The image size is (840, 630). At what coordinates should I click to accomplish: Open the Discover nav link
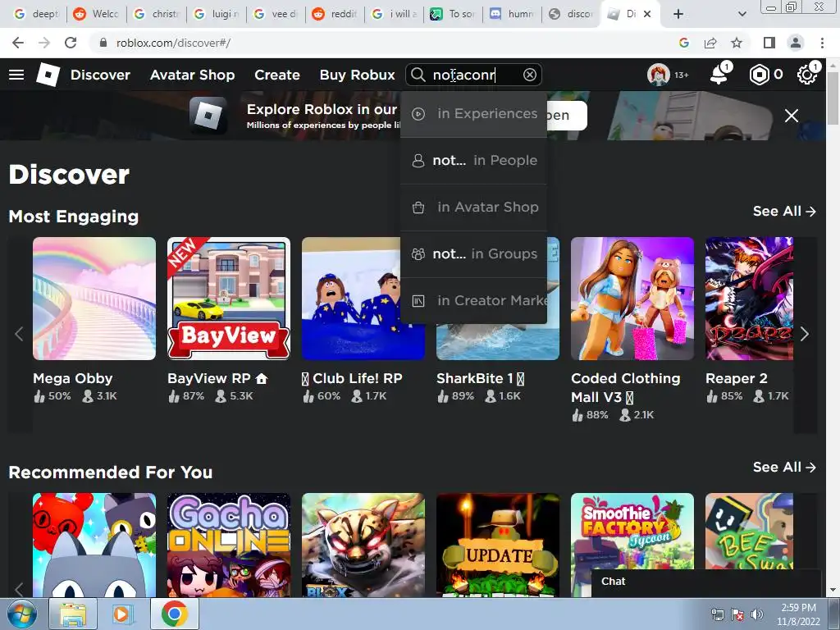[100, 75]
